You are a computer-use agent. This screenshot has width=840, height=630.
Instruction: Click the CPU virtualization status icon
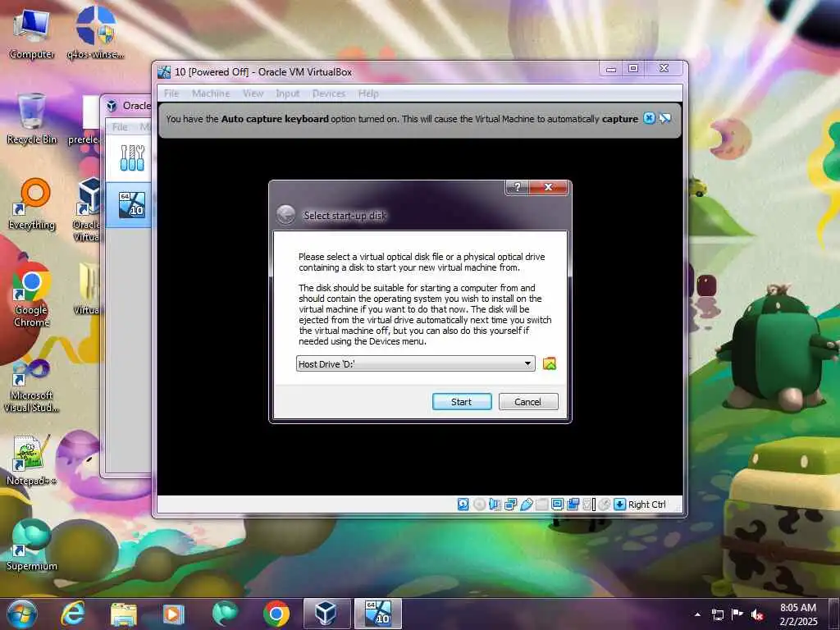click(x=589, y=504)
